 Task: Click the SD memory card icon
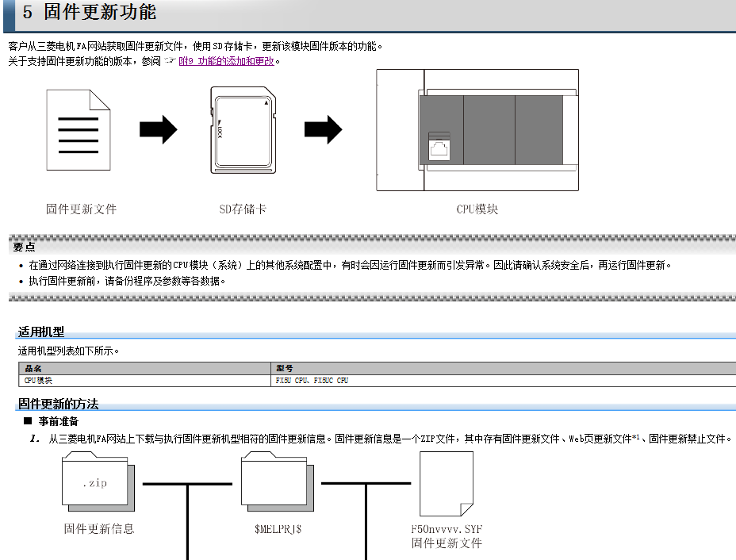coord(242,129)
